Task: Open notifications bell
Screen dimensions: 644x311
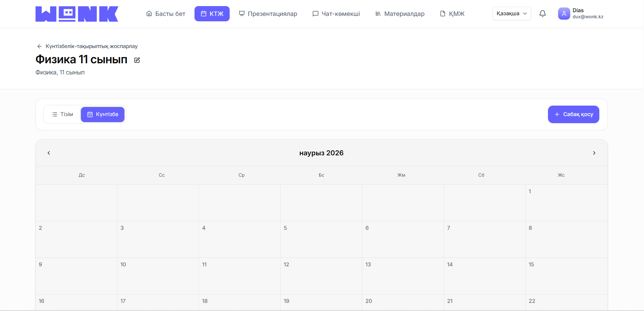Action: (x=543, y=14)
